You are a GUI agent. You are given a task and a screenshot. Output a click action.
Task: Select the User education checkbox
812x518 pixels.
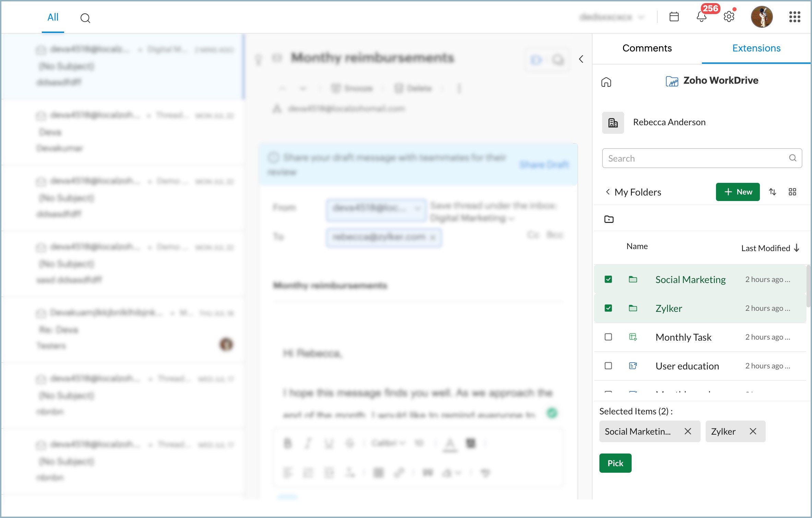[608, 366]
